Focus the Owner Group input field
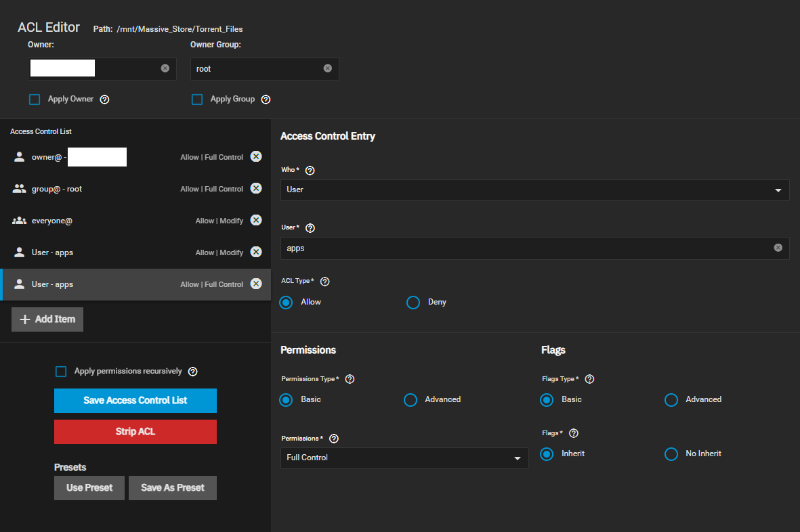Screen dimensions: 800x532 point(264,69)
